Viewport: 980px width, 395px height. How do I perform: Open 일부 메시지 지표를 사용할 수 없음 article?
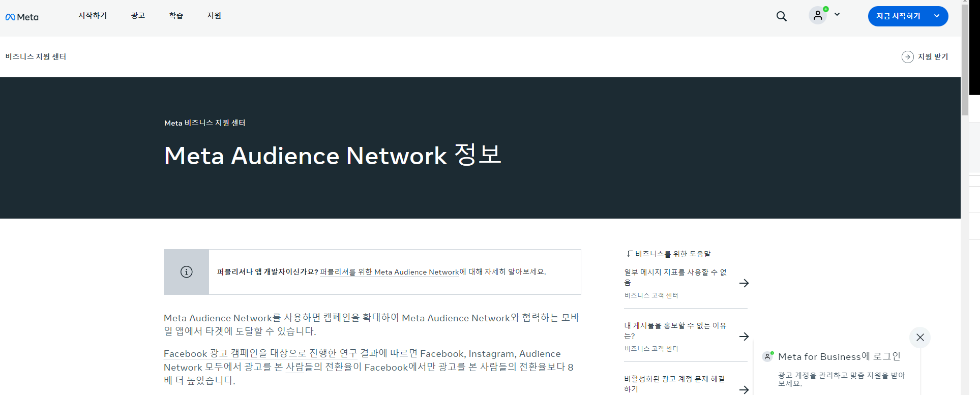pyautogui.click(x=676, y=278)
